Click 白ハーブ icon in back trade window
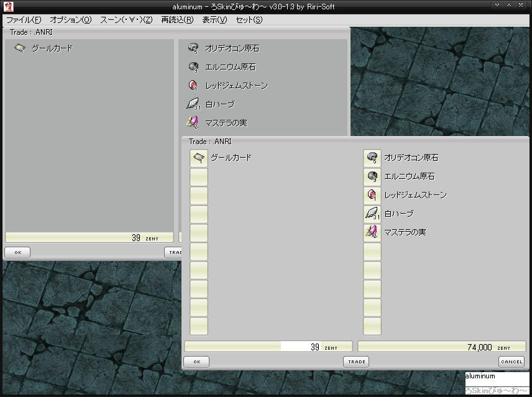Screen dimensions: 532x397 [193, 104]
